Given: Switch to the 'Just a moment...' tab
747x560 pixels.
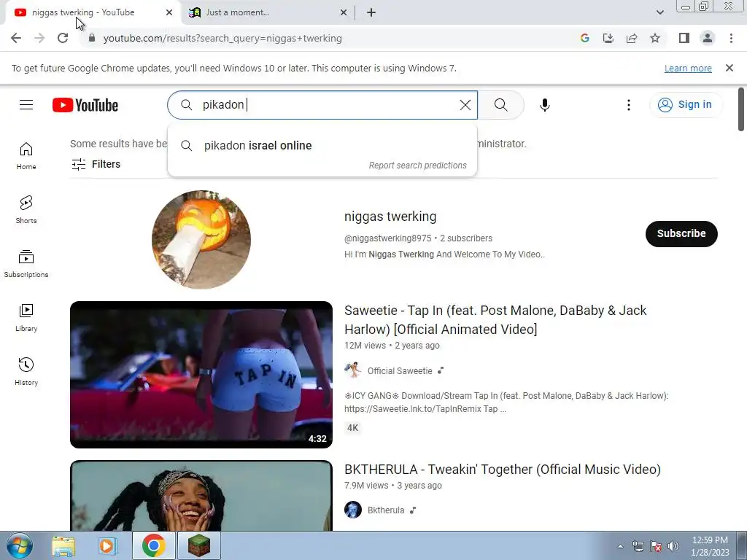Looking at the screenshot, I should (268, 12).
